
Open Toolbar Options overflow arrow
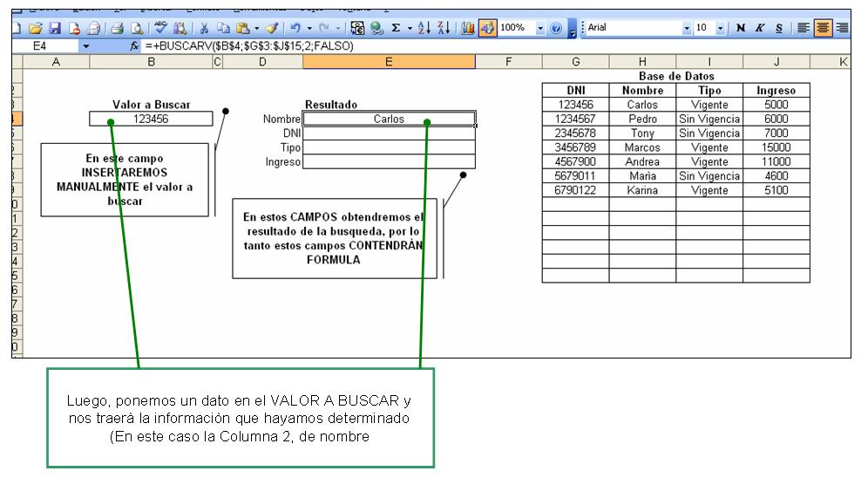pos(573,28)
